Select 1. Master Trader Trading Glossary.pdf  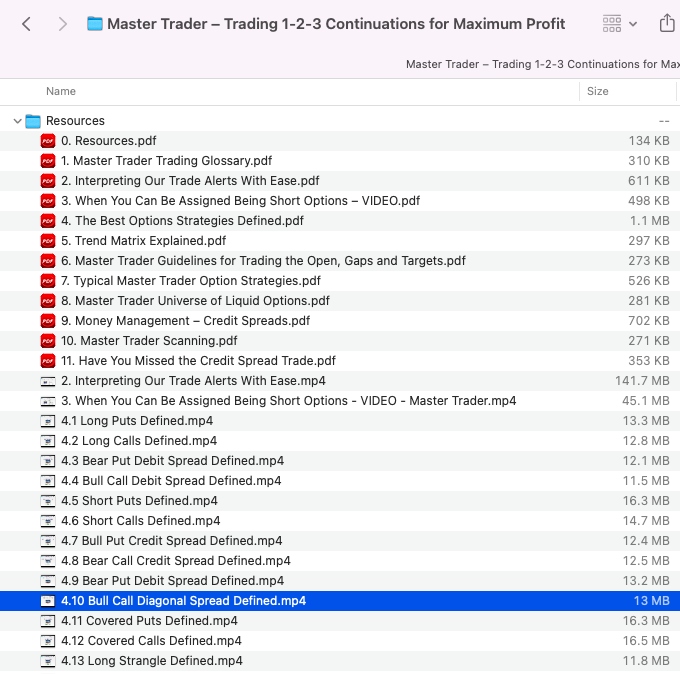(167, 161)
